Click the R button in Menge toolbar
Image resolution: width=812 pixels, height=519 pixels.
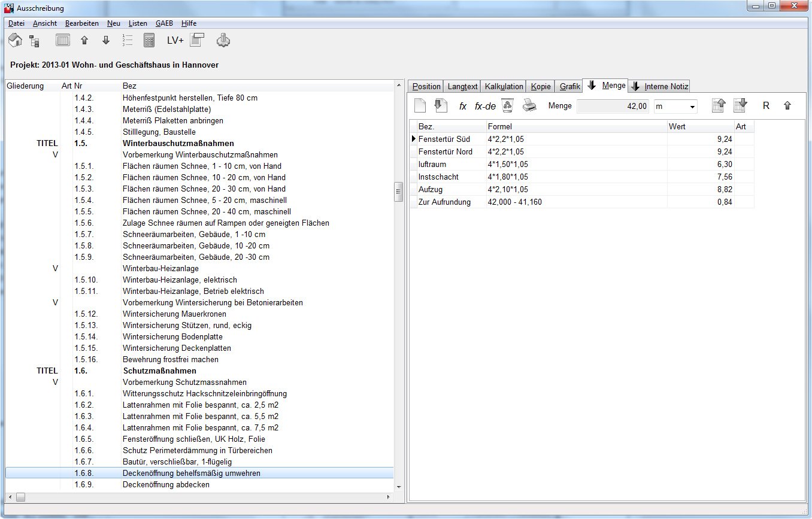click(766, 106)
